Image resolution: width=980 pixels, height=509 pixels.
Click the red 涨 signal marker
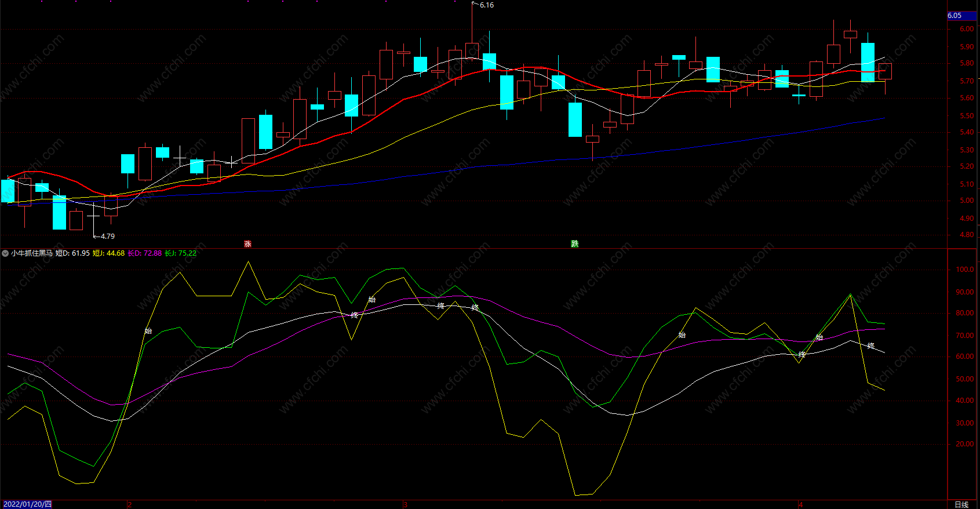point(247,243)
